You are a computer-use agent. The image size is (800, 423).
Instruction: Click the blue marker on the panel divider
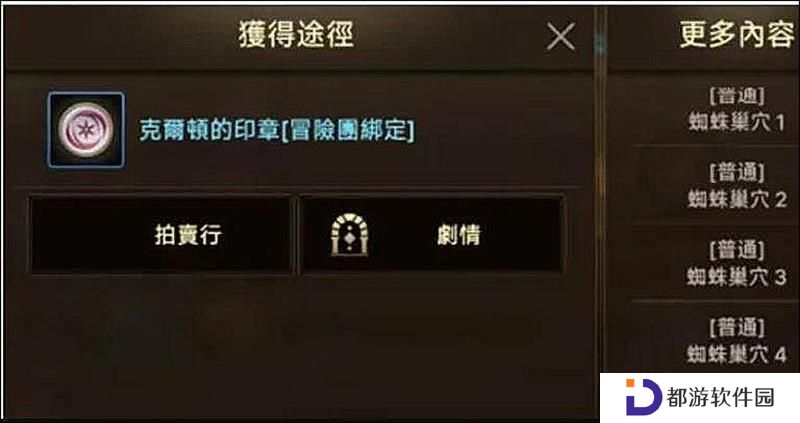coord(601,45)
